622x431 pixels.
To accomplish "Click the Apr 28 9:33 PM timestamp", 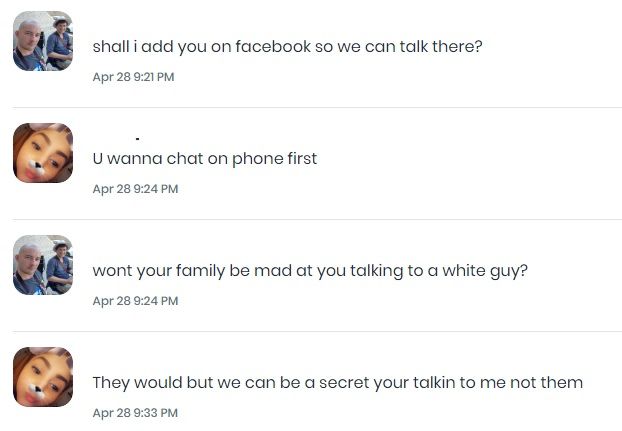I will 135,413.
